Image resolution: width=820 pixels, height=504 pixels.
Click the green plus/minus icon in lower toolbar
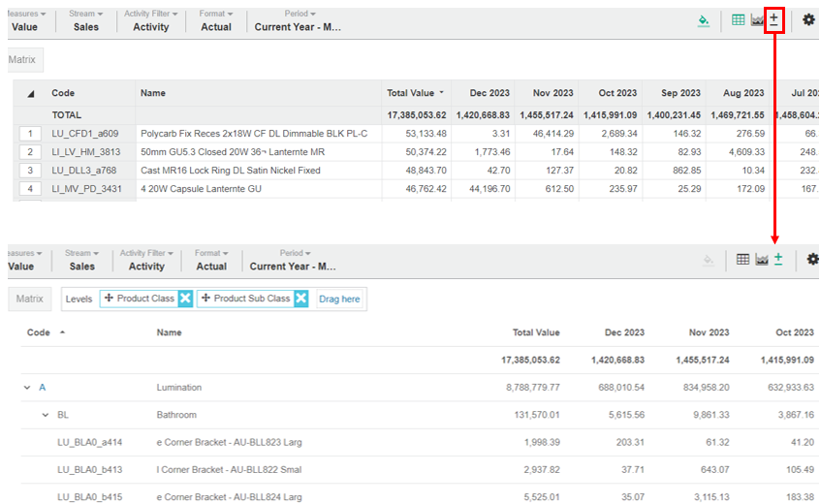[776, 259]
